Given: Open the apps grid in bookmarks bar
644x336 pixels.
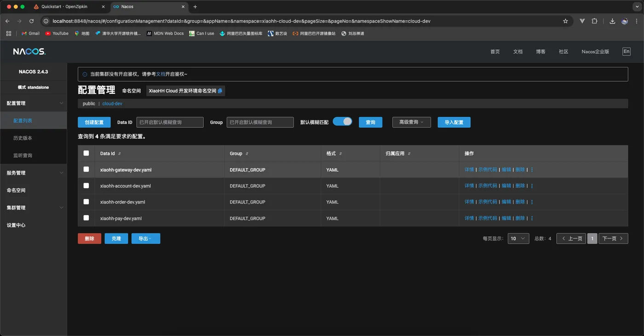Looking at the screenshot, I should pos(8,34).
